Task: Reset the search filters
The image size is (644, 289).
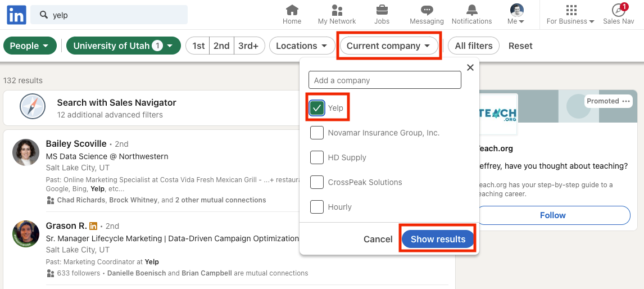Action: pyautogui.click(x=520, y=46)
